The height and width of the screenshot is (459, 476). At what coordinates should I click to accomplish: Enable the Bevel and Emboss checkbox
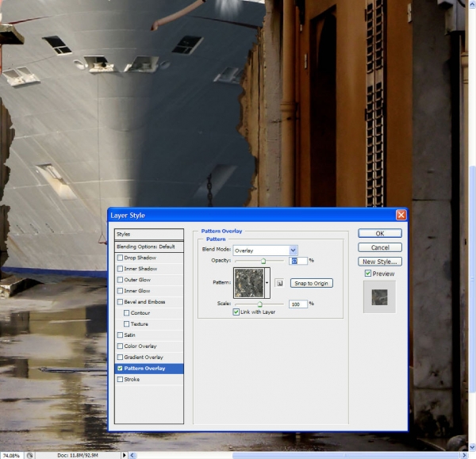click(120, 302)
